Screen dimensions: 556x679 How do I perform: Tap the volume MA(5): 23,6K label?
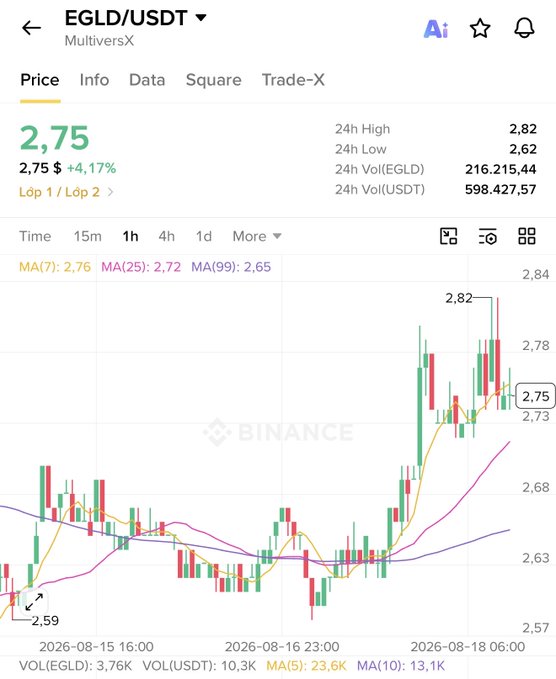coord(306,666)
